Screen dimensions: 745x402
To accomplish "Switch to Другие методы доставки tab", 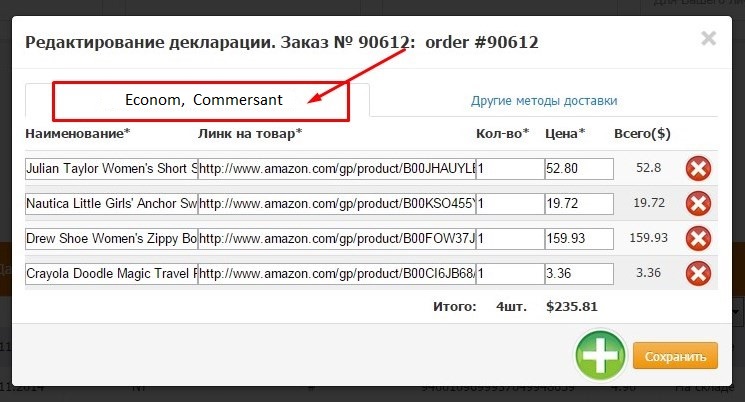I will coord(544,101).
